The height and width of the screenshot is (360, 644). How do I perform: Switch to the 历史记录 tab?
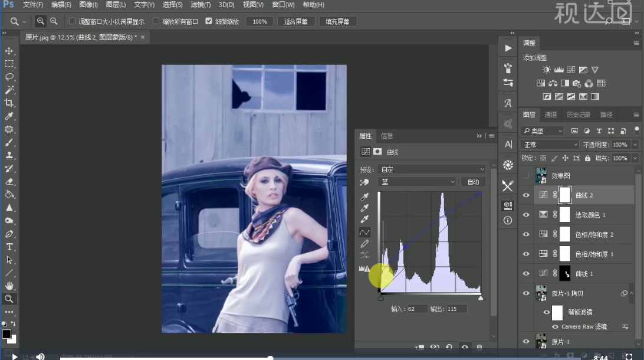click(579, 114)
